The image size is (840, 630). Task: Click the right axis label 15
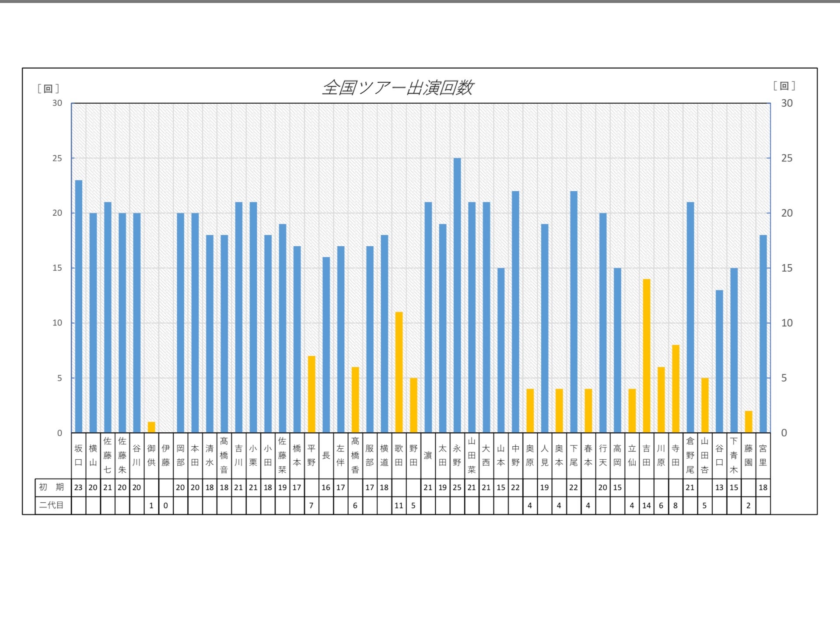[787, 268]
